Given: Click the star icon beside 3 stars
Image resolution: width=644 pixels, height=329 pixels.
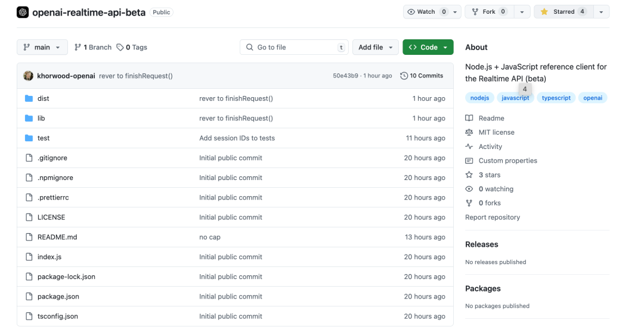Looking at the screenshot, I should click(x=469, y=175).
